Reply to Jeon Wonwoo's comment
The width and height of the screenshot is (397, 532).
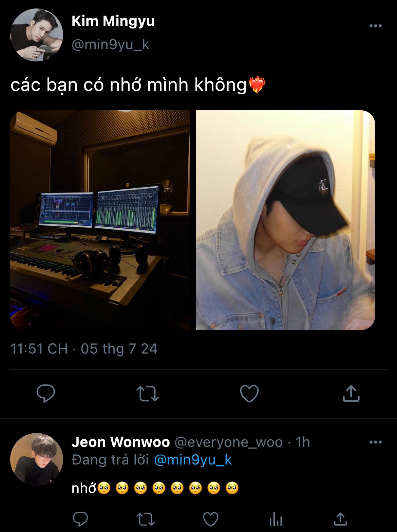pos(81,519)
